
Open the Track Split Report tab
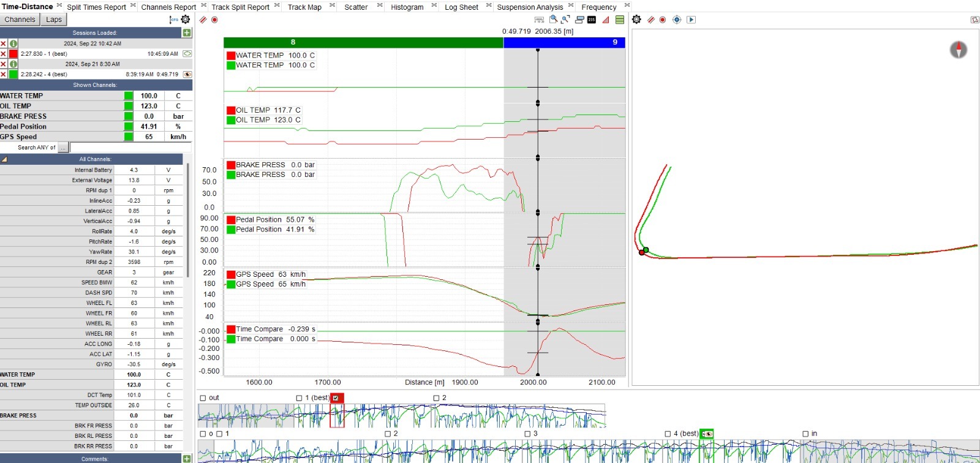(240, 7)
